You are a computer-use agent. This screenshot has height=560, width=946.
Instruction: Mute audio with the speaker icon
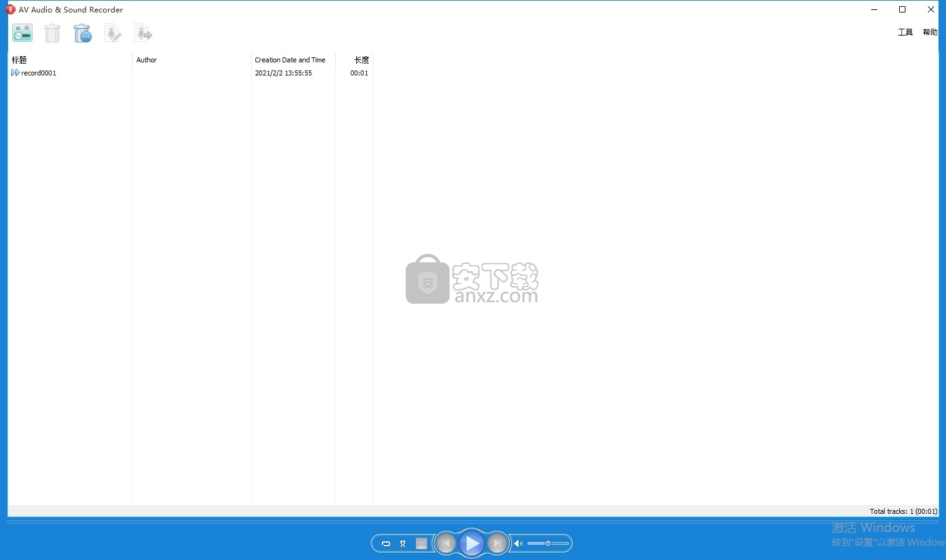coord(518,544)
